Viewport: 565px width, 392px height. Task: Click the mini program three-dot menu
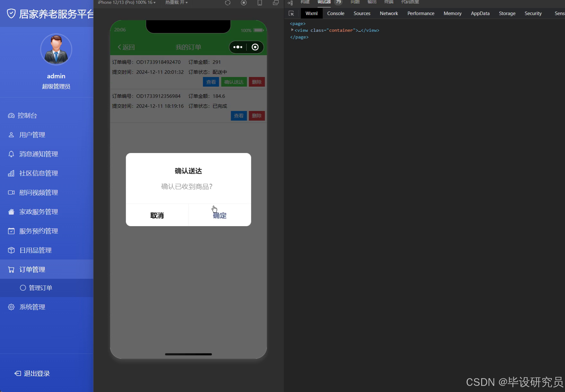238,47
